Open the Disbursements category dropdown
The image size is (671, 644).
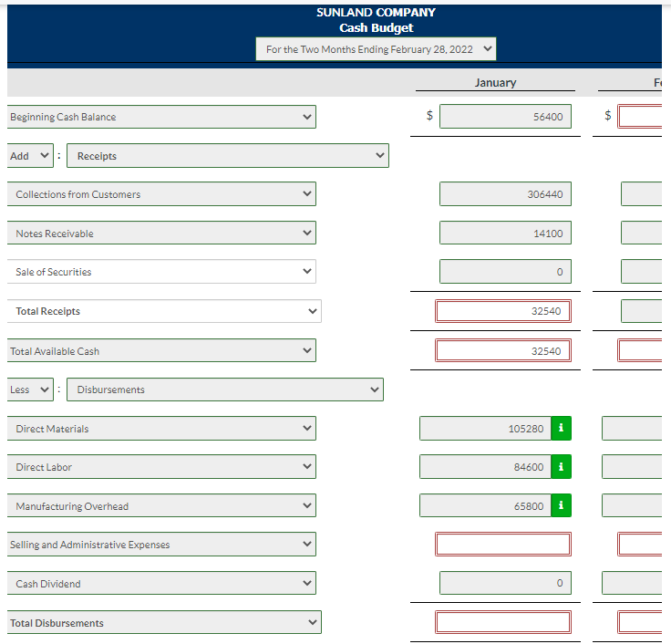[225, 390]
